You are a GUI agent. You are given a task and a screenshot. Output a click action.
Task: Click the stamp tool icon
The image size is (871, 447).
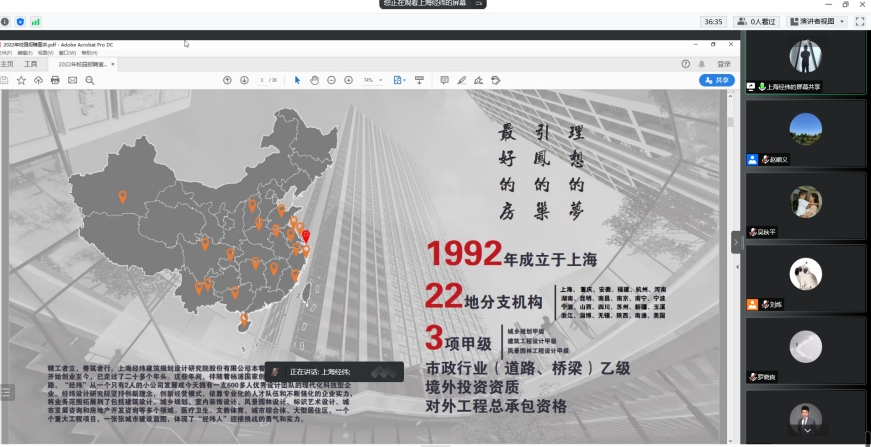coord(496,80)
